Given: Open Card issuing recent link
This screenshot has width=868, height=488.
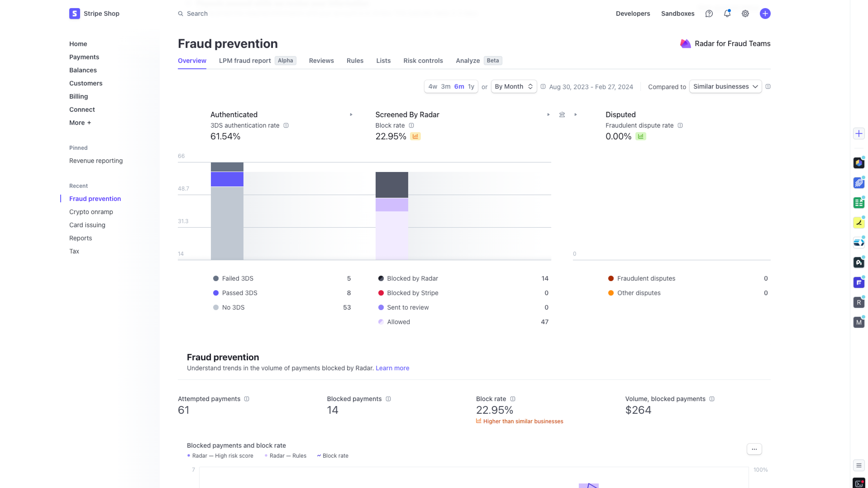Looking at the screenshot, I should click(x=87, y=225).
